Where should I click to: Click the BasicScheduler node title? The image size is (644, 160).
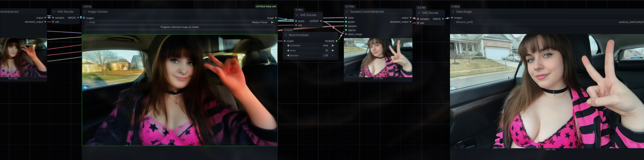[x=299, y=35]
